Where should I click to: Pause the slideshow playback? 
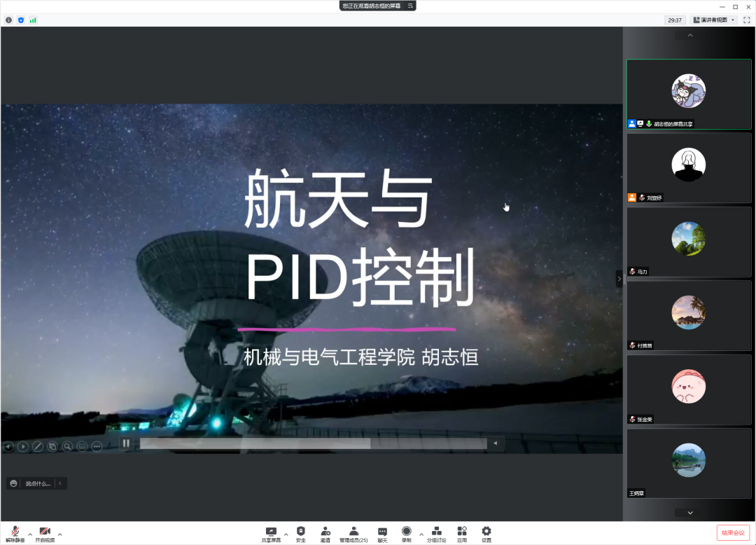(x=126, y=443)
